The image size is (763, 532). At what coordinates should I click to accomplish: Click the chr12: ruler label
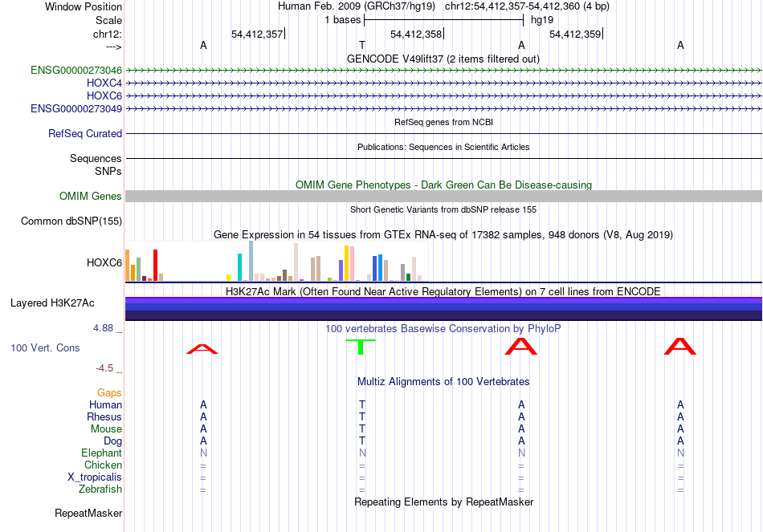[x=107, y=34]
